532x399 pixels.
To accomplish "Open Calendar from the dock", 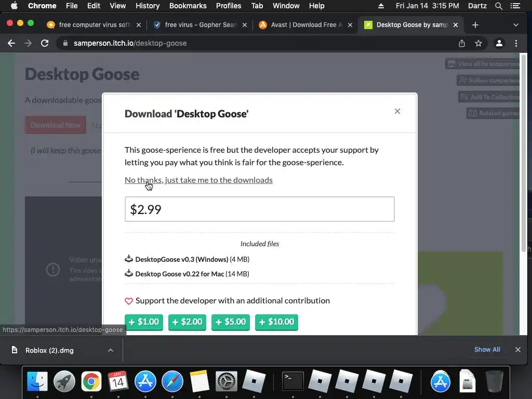I will [118, 381].
